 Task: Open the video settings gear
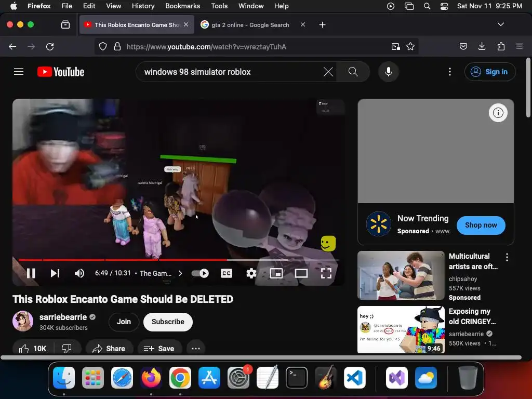pos(251,273)
